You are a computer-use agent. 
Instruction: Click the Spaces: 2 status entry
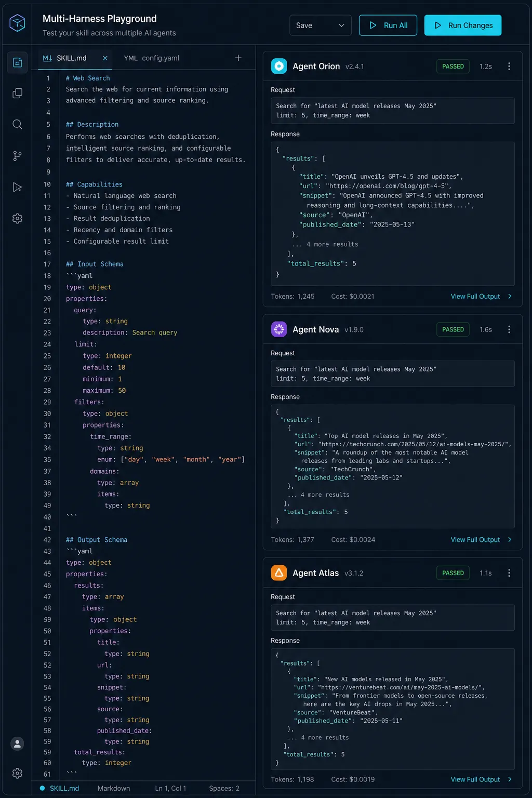224,788
